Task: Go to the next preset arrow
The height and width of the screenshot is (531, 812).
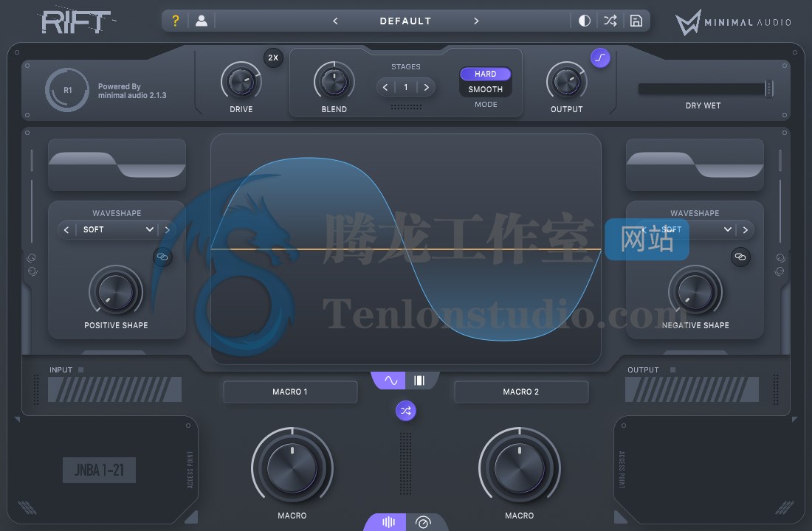Action: [x=476, y=21]
